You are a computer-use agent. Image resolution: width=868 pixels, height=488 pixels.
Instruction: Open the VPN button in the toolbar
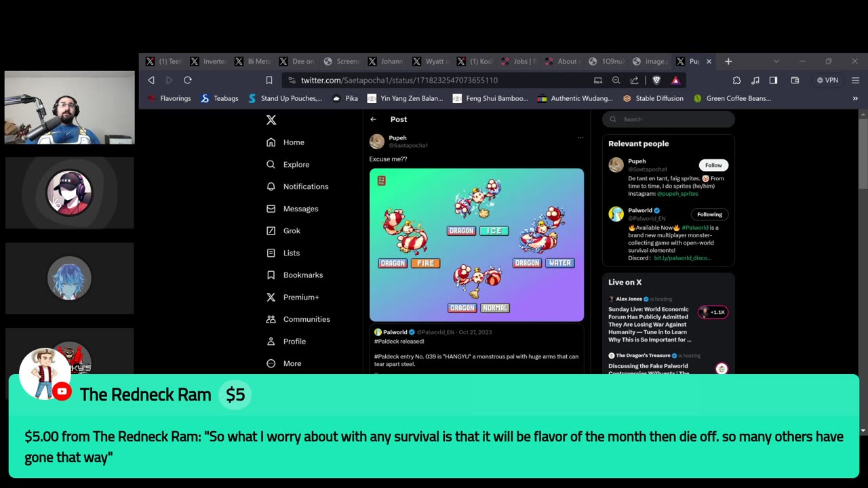(x=827, y=80)
